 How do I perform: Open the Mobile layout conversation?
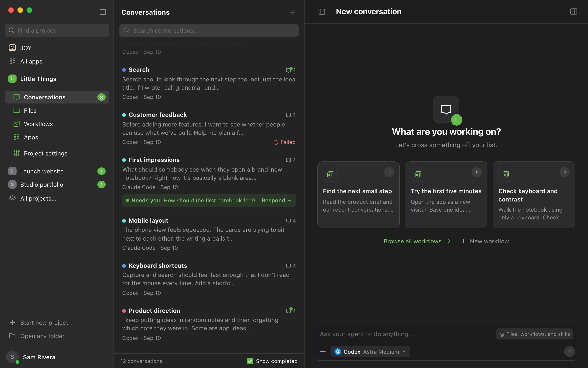(209, 234)
